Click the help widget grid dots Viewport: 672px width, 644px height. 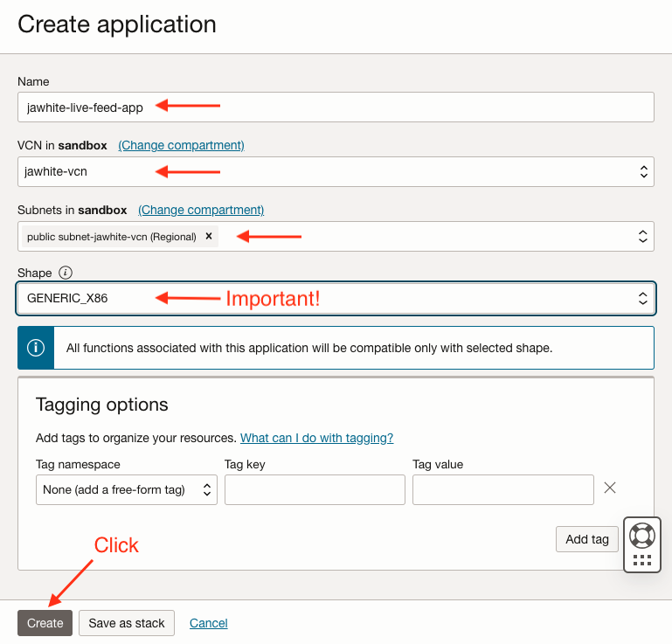click(x=641, y=559)
